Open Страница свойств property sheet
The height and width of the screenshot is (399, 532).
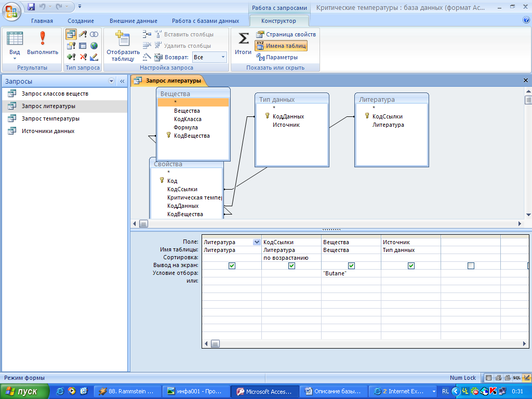[x=286, y=34]
